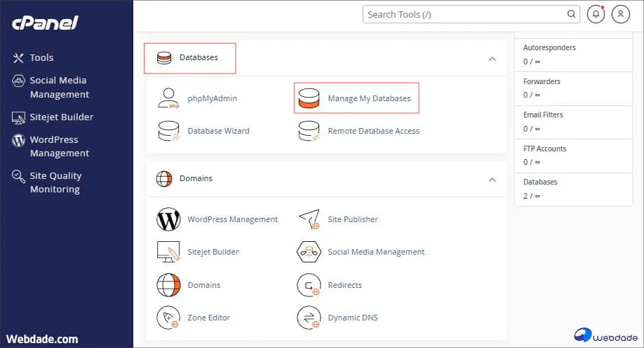Open Social Media Management link in Domains
Viewport: 644px width, 348px height.
coord(376,252)
